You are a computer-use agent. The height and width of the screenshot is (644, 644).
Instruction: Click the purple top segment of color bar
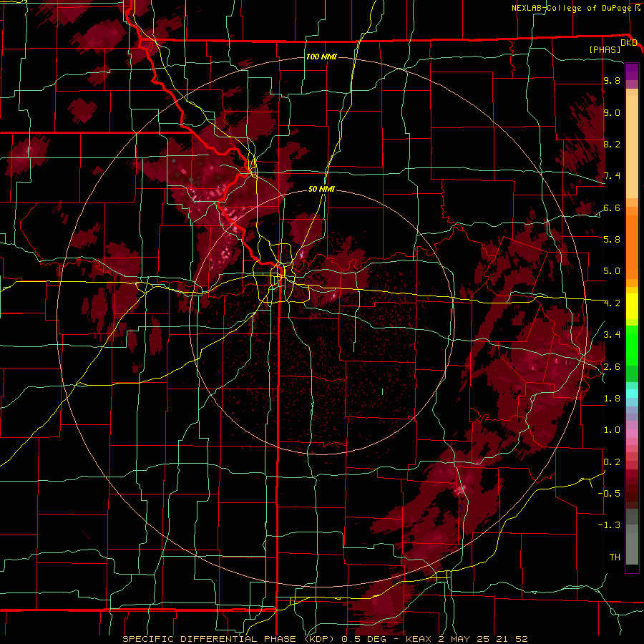click(632, 72)
